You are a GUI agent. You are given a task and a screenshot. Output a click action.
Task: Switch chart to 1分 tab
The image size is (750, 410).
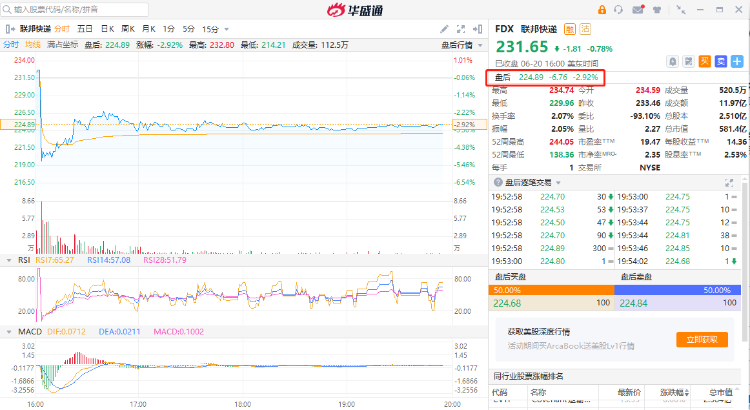coord(168,29)
